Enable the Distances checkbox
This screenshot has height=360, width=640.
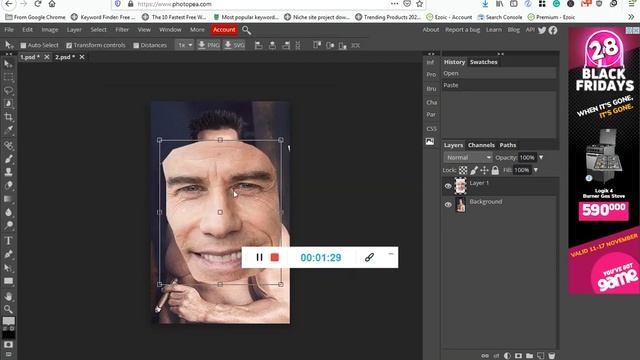click(x=136, y=45)
